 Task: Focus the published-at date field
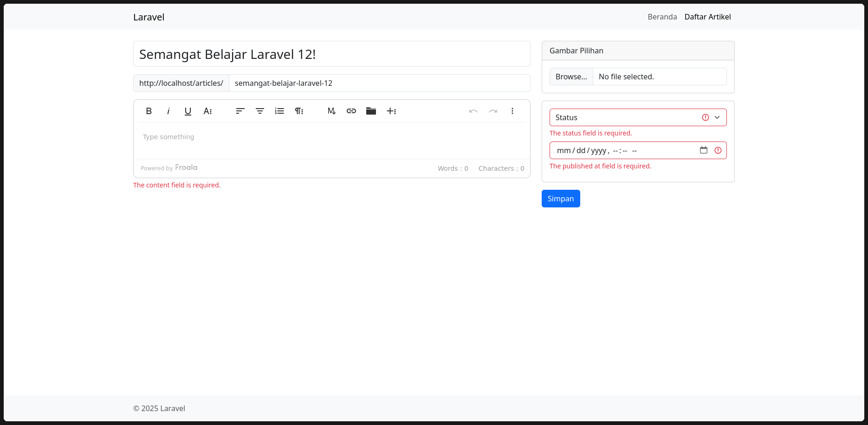[638, 150]
